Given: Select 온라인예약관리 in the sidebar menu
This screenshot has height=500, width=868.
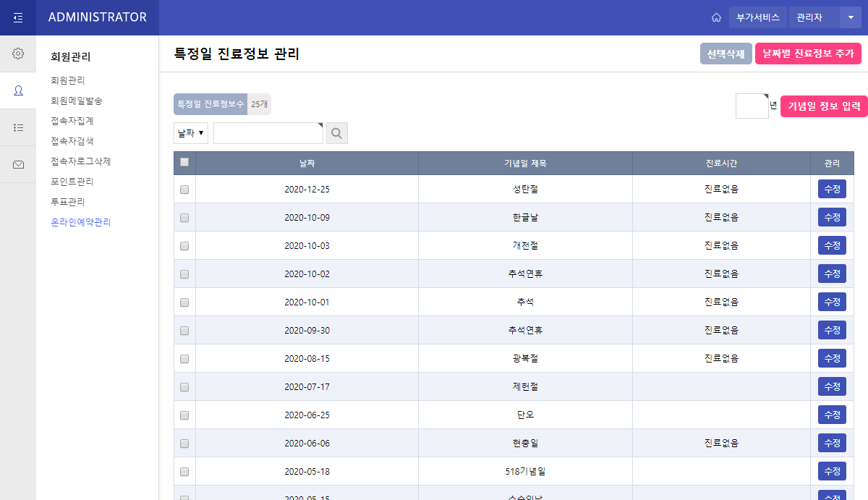Looking at the screenshot, I should coord(80,222).
